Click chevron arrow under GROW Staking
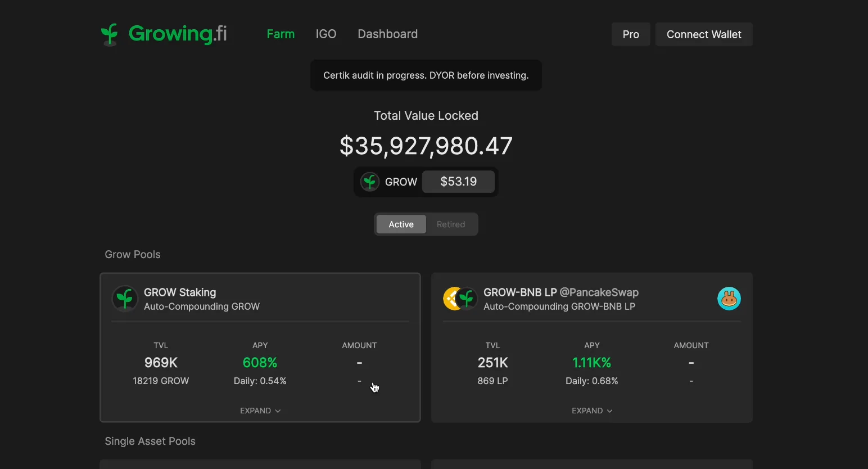868x469 pixels. coord(278,411)
